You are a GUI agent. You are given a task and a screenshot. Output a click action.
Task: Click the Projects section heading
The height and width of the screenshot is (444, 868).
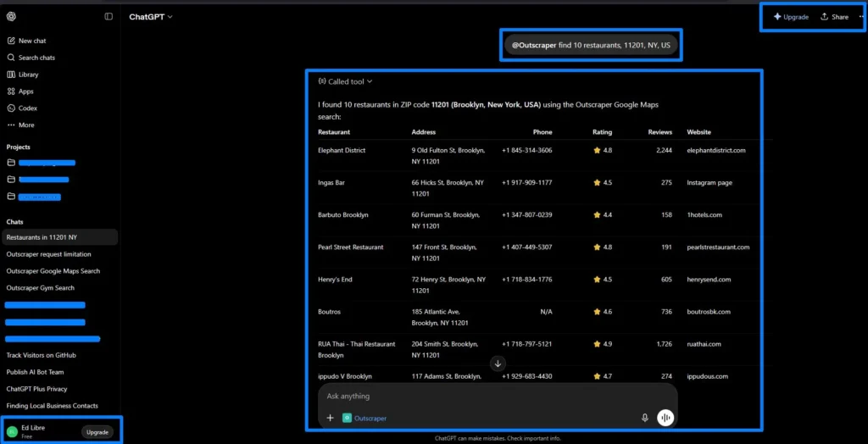[19, 147]
